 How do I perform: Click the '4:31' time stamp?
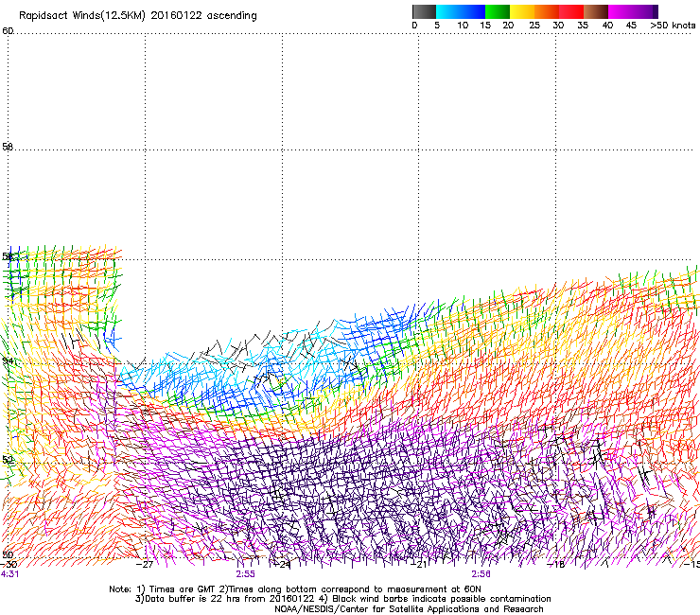click(x=9, y=574)
